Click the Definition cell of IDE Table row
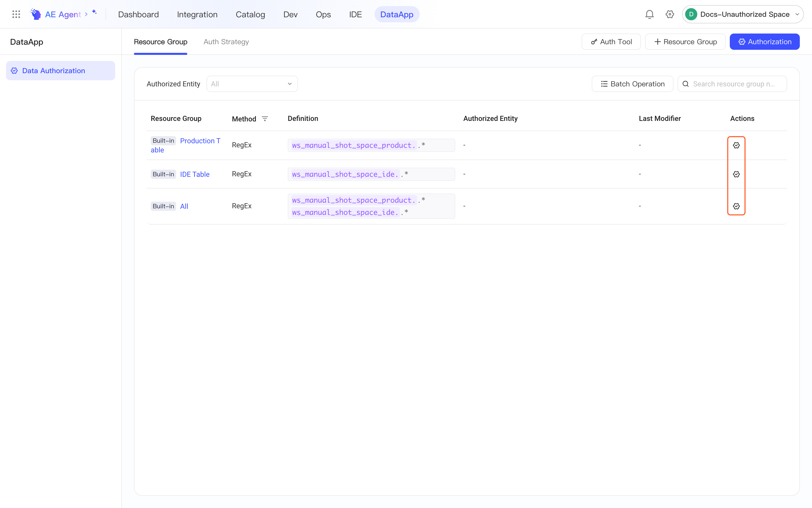Screen dimensions: 812x508 click(371, 174)
